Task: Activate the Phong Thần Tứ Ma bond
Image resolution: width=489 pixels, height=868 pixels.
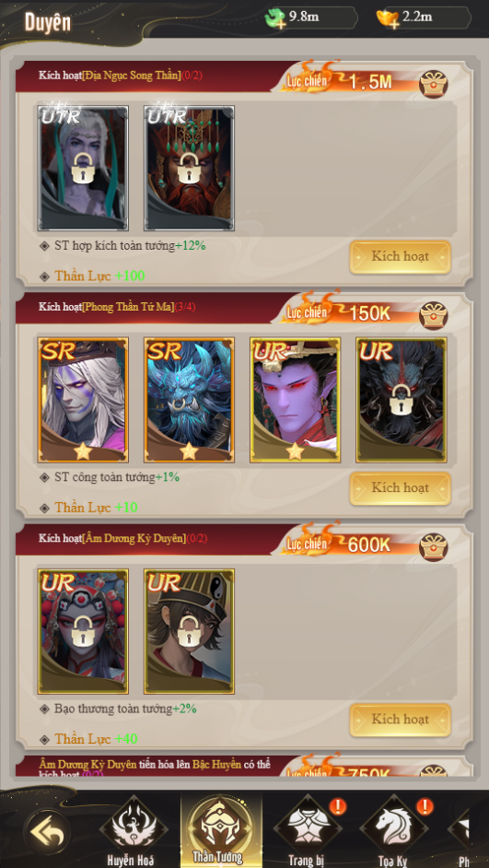Action: 400,488
